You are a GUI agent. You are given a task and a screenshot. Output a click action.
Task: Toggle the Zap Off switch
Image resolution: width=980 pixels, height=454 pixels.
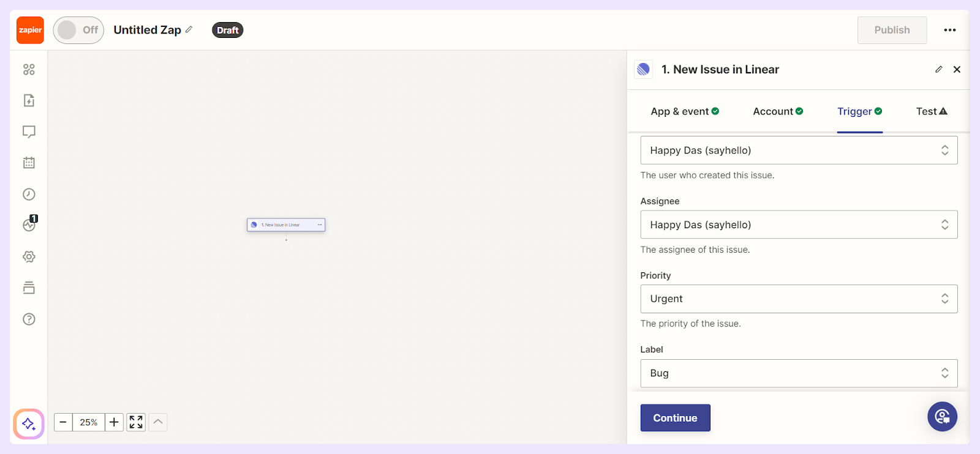click(78, 30)
